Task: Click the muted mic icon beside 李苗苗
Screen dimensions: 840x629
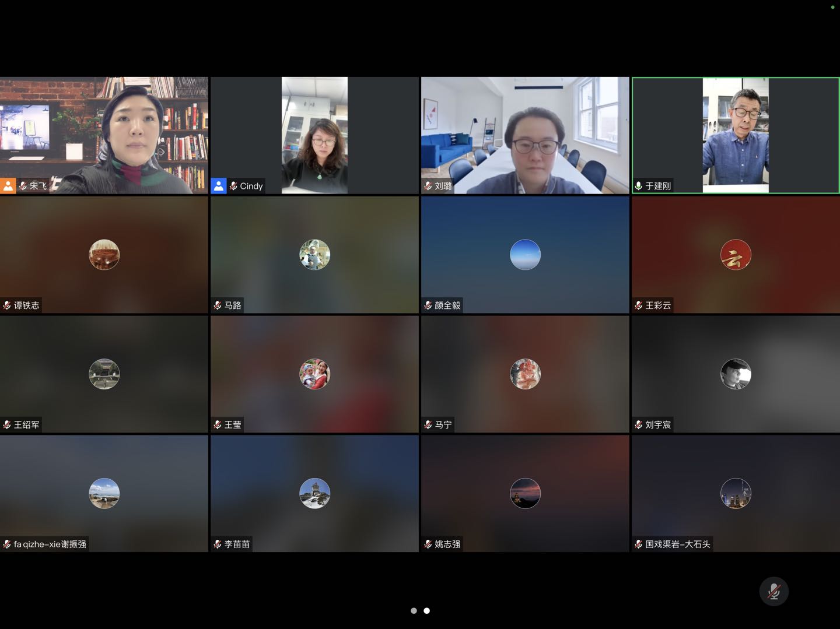Action: (x=218, y=544)
